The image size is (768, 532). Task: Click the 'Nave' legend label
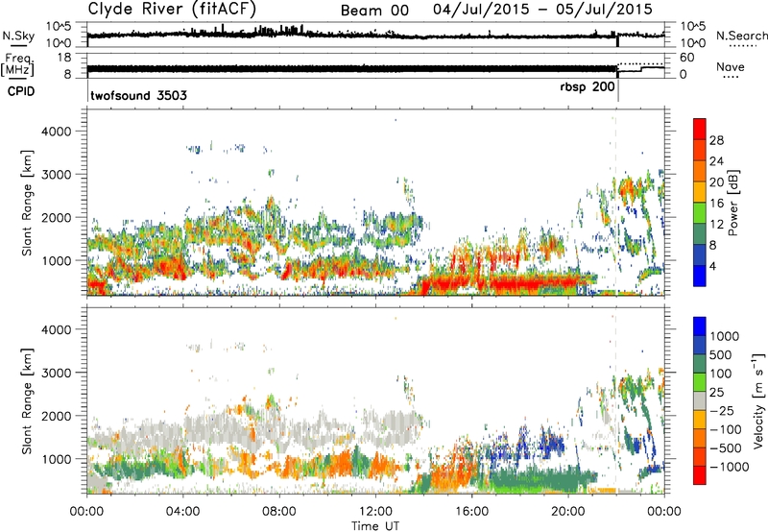[731, 66]
